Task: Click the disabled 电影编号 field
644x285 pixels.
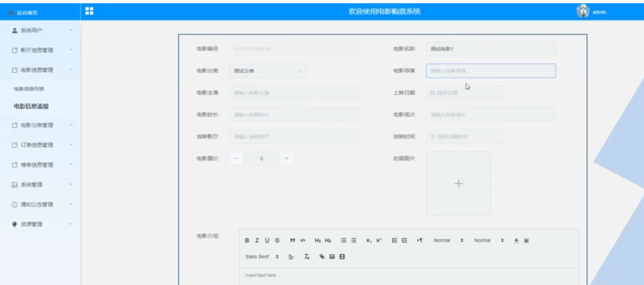Action: point(294,49)
